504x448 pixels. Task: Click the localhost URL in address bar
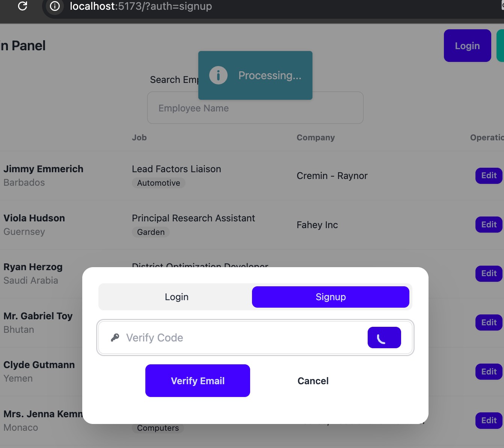(x=141, y=6)
